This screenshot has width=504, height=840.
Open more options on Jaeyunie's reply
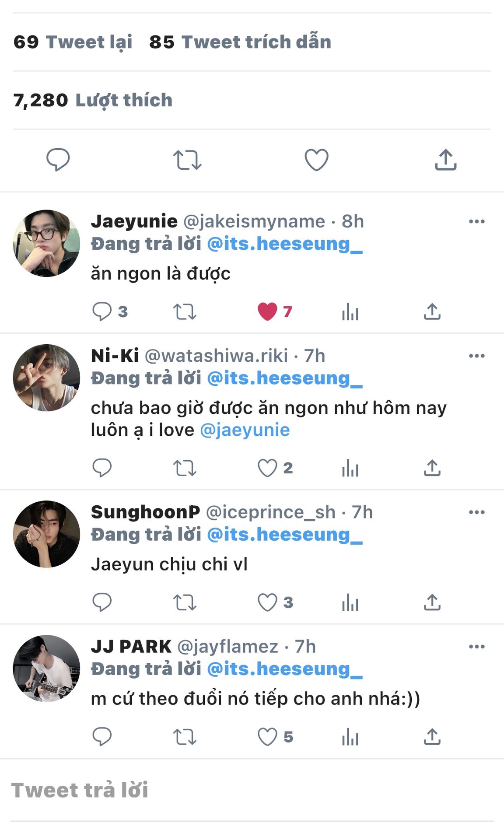pyautogui.click(x=476, y=221)
